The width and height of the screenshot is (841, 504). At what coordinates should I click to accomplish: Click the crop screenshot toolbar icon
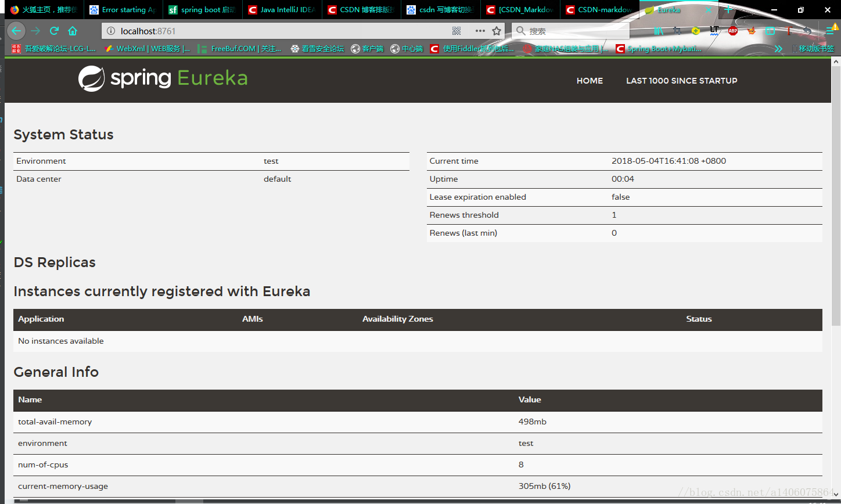click(677, 31)
